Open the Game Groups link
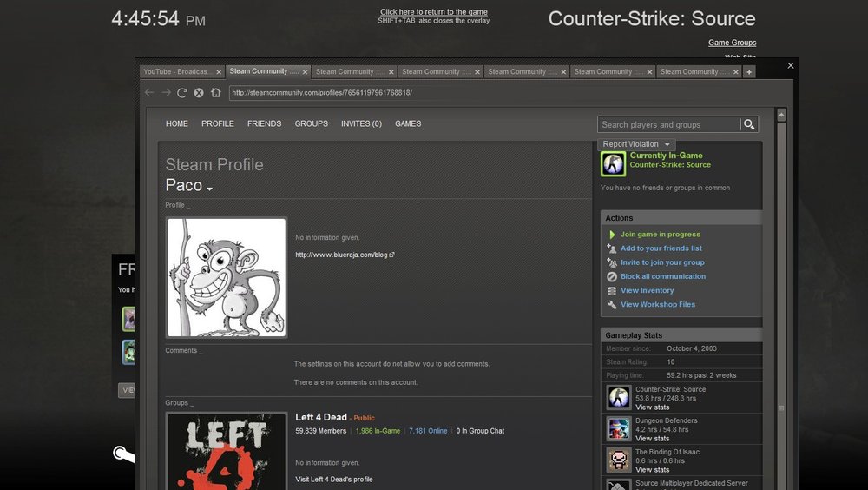The width and height of the screenshot is (868, 490). point(732,43)
